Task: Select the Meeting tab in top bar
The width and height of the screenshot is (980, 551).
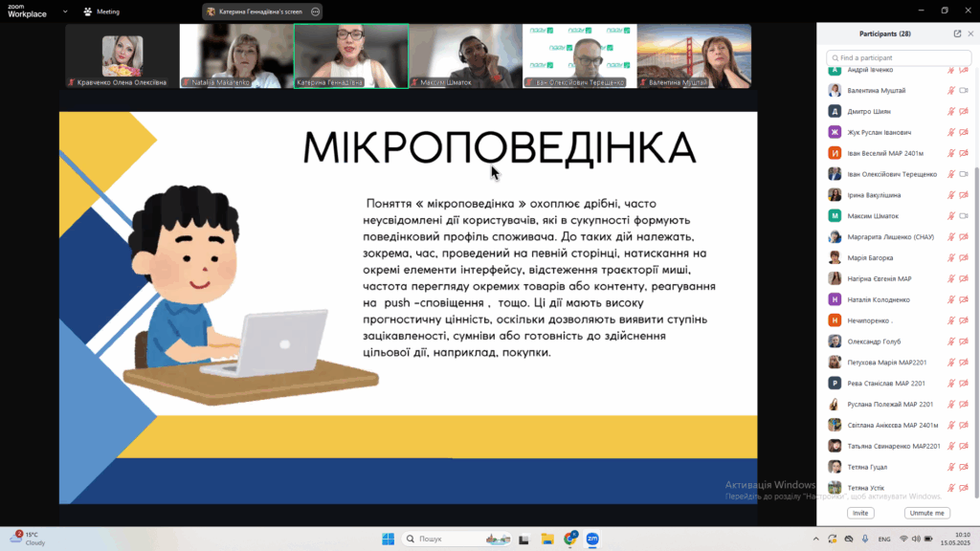Action: click(107, 11)
